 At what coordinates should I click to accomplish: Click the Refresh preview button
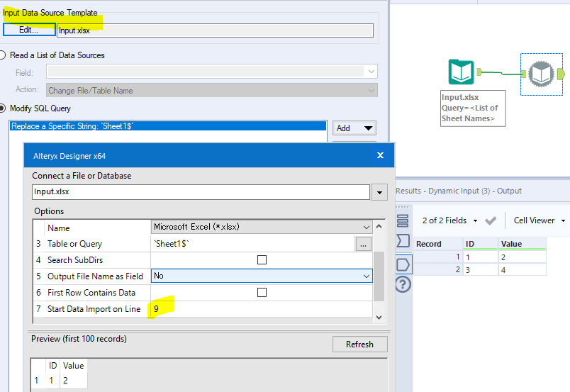360,344
